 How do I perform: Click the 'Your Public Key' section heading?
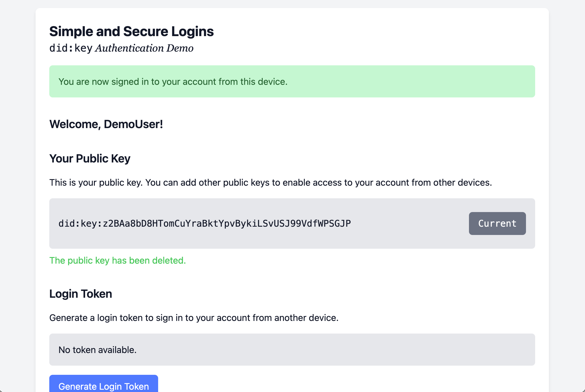(90, 158)
